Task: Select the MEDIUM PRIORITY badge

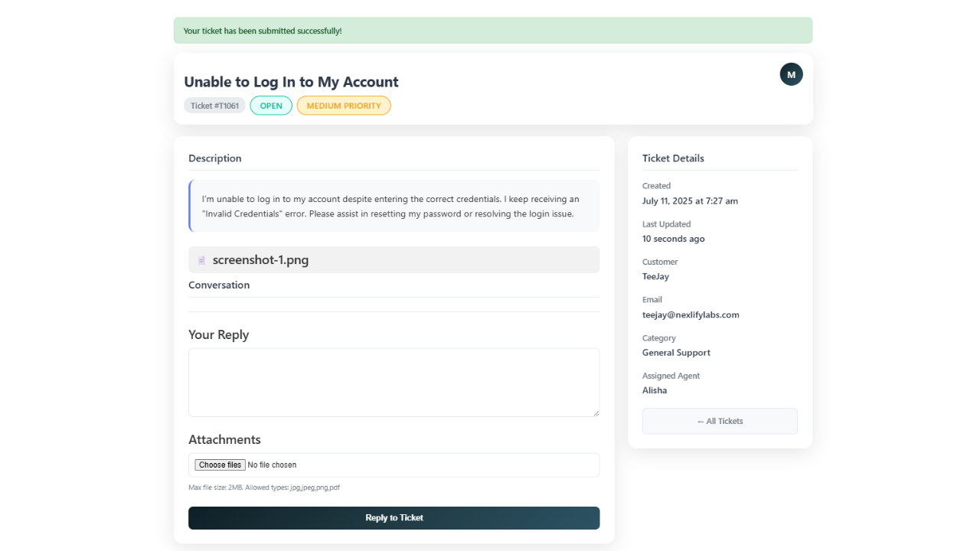Action: [x=344, y=106]
